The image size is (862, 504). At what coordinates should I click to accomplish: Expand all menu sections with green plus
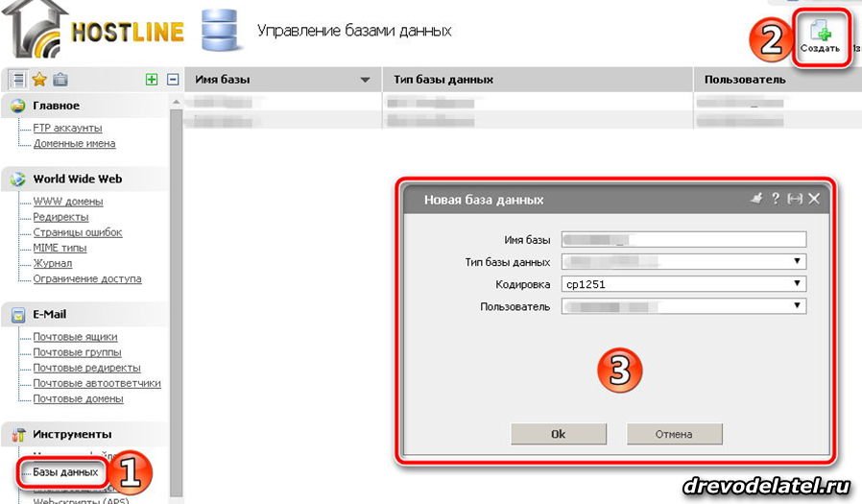coord(152,80)
